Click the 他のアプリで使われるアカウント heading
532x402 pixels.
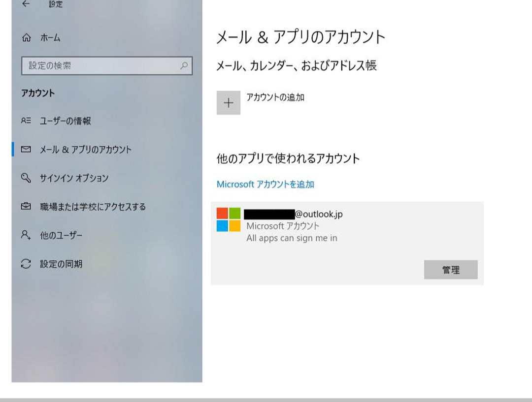[288, 158]
